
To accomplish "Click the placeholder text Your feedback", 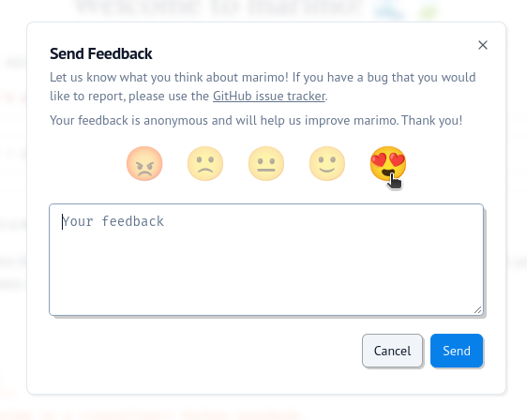I will (x=113, y=221).
